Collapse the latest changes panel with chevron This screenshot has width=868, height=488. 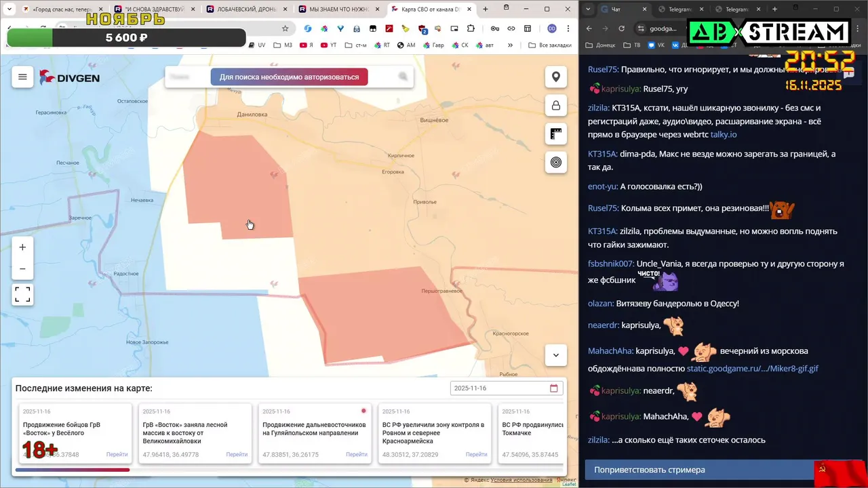[556, 355]
